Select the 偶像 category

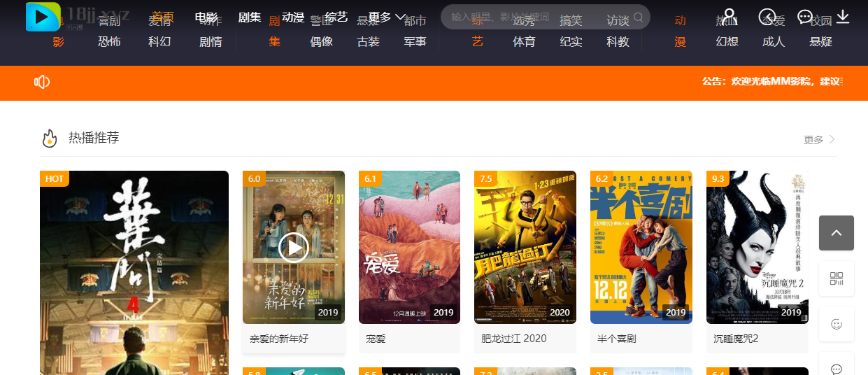tap(322, 41)
